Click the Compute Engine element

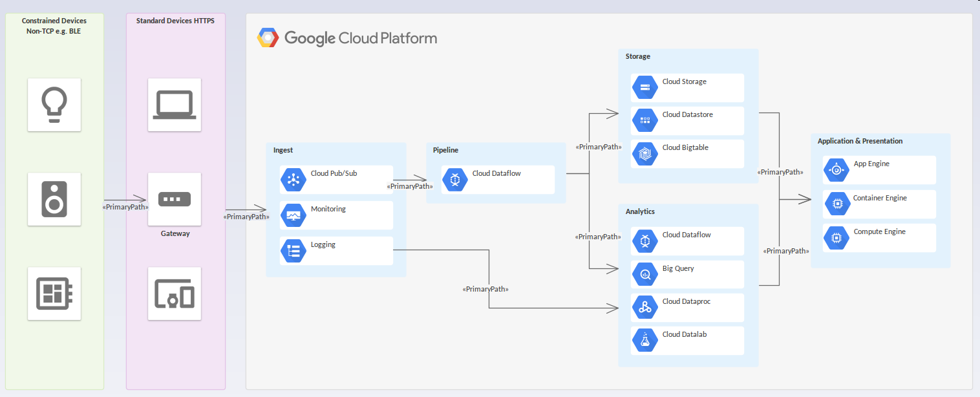click(x=879, y=238)
